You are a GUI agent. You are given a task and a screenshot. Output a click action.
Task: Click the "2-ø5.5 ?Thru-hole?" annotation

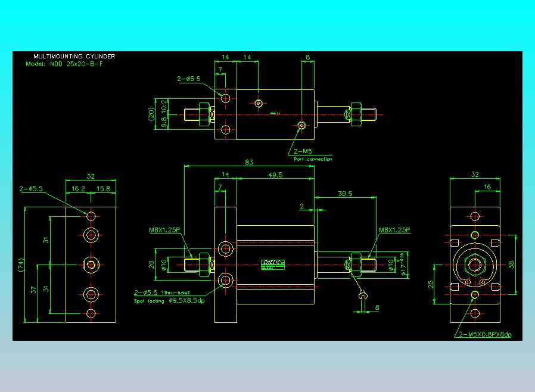pos(161,293)
